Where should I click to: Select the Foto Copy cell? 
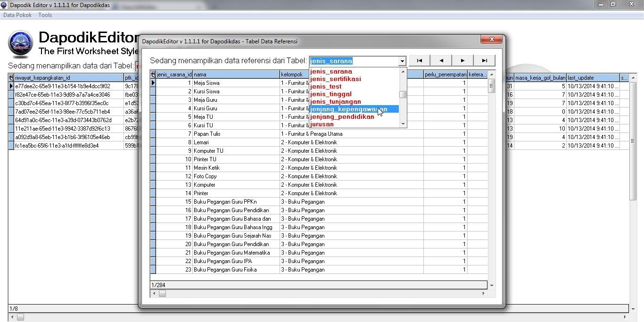click(x=236, y=176)
